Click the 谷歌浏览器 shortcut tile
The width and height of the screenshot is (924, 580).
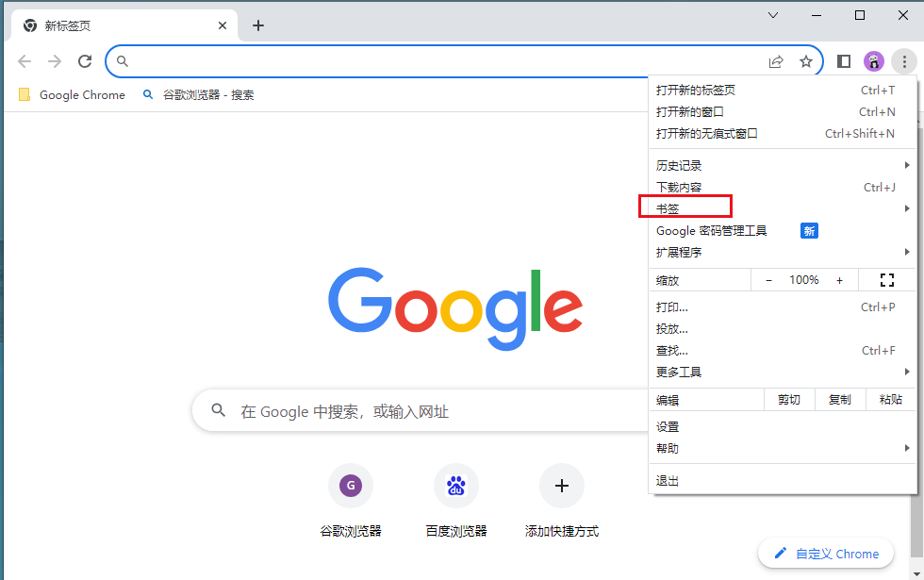coord(351,501)
